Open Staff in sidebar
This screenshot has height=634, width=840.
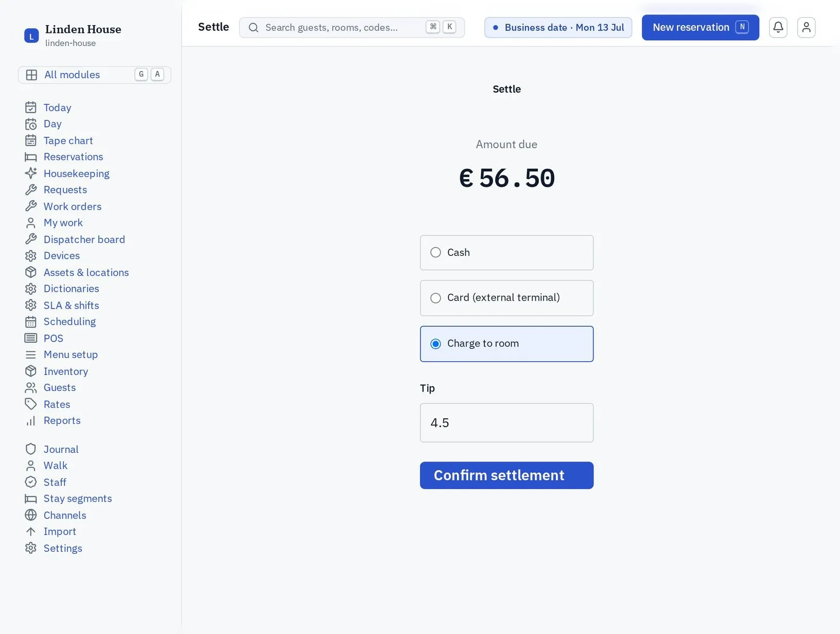(x=55, y=482)
